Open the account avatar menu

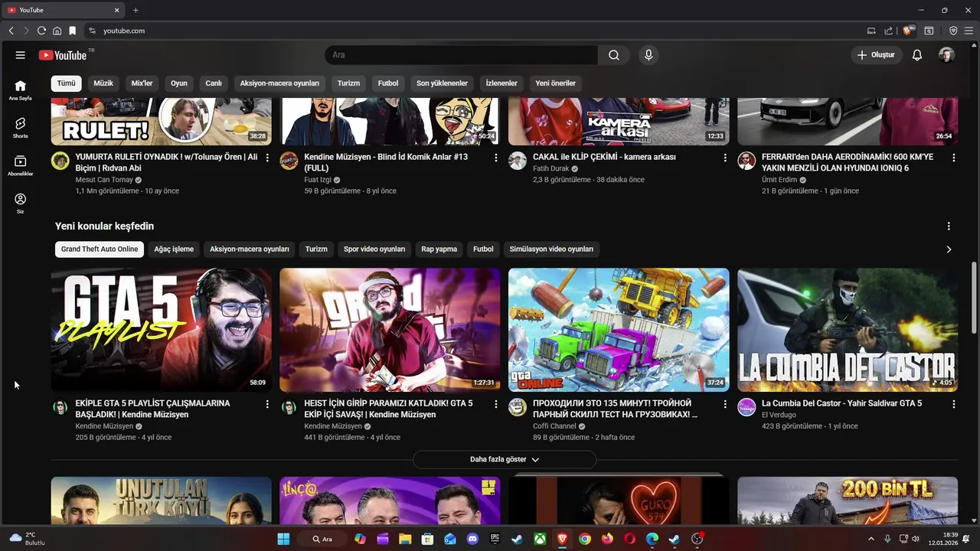point(947,55)
